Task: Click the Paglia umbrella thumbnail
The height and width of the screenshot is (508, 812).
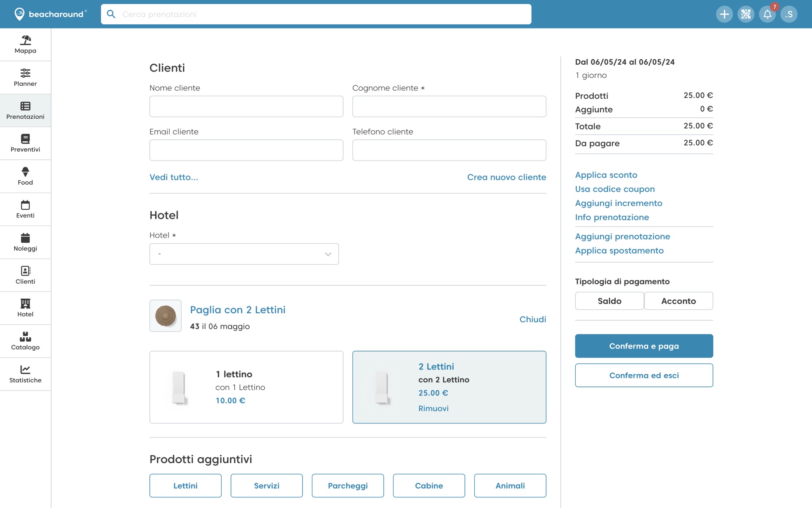Action: 166,316
